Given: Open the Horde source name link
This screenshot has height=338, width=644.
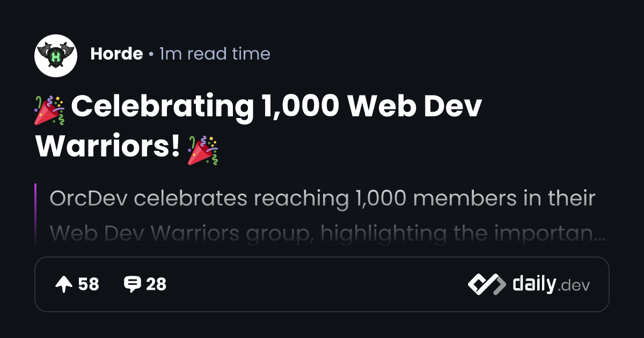Looking at the screenshot, I should point(116,54).
